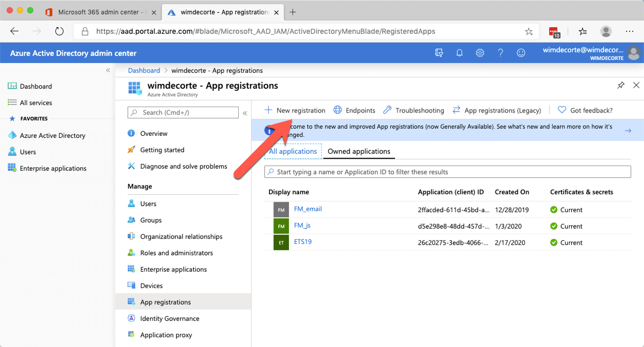644x347 pixels.
Task: Open the cloud shell directory filter icon
Action: point(439,53)
